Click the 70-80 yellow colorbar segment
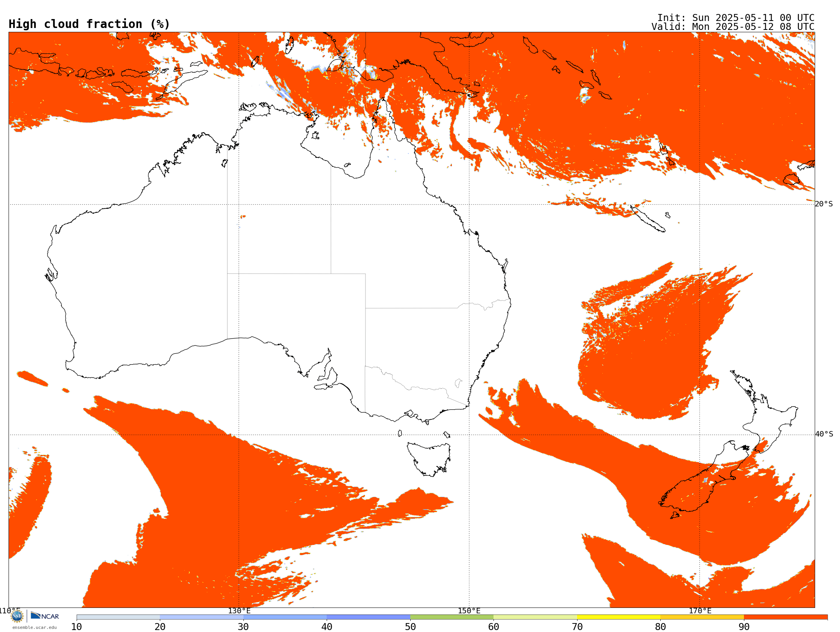Viewport: 840px width, 632px height. coord(619,617)
